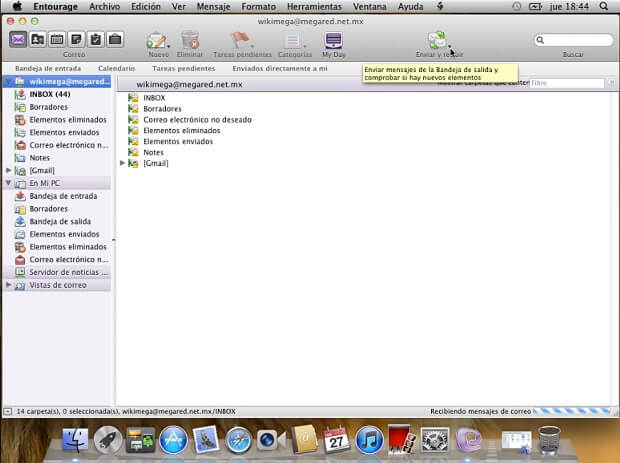Select INBOX (44) in sidebar

tap(50, 94)
